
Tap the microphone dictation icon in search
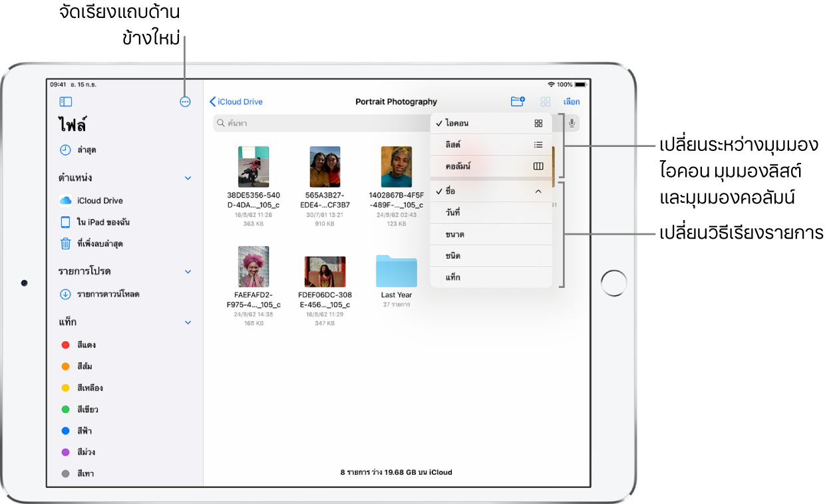coord(572,123)
